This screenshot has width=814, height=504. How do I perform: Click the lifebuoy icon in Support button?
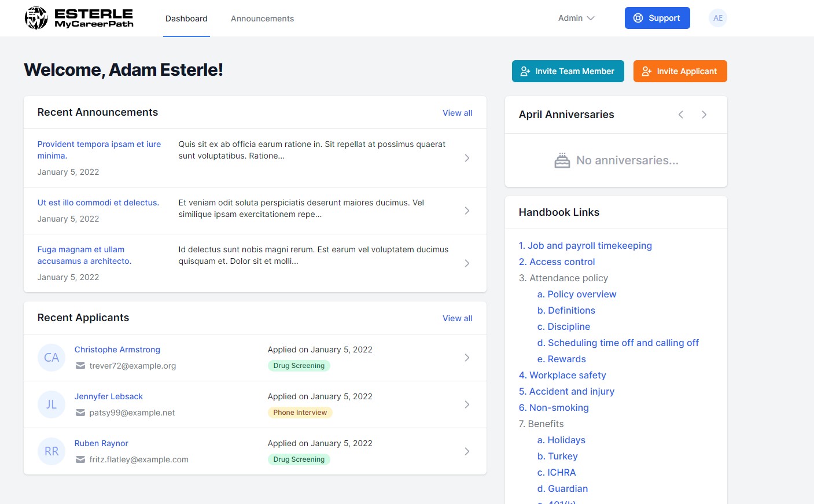638,18
